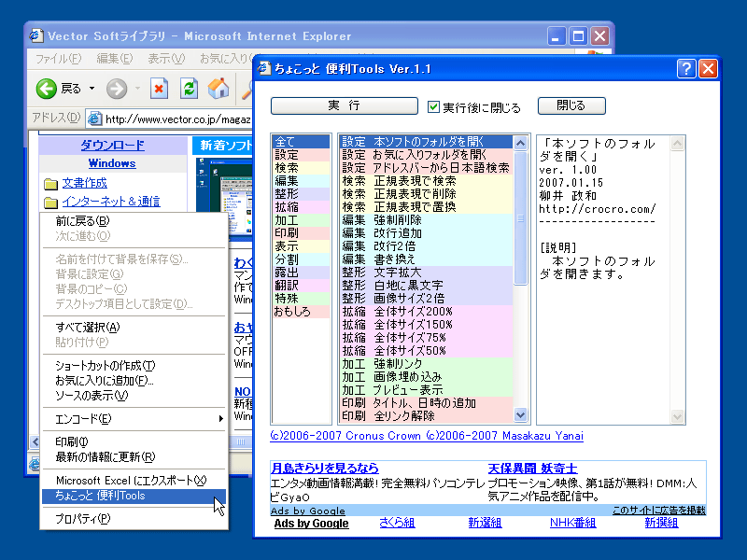Click the このサイトに広告を掲載 link
Viewport: 747px width, 560px height.
point(658,511)
